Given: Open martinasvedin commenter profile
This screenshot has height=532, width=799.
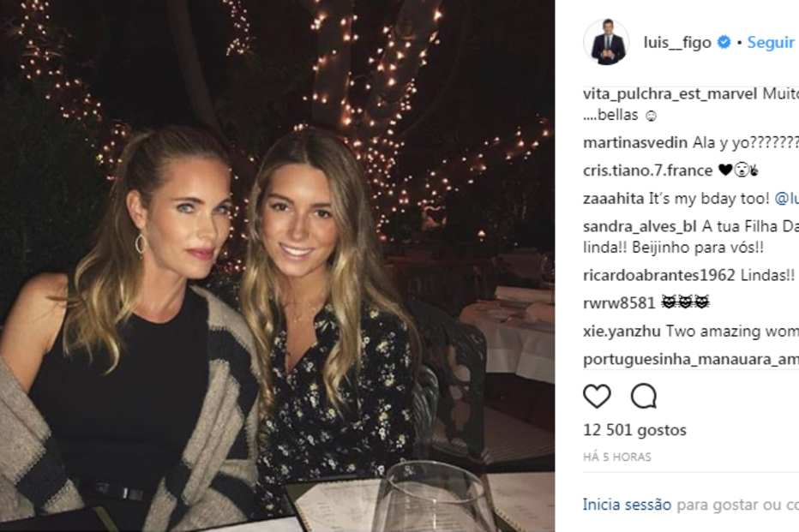Looking at the screenshot, I should coord(635,142).
